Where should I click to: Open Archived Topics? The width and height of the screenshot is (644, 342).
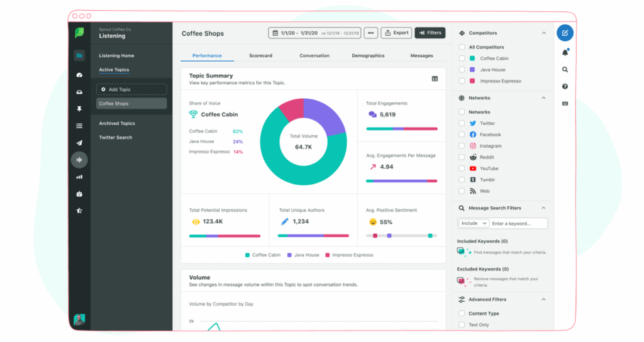[x=117, y=124]
